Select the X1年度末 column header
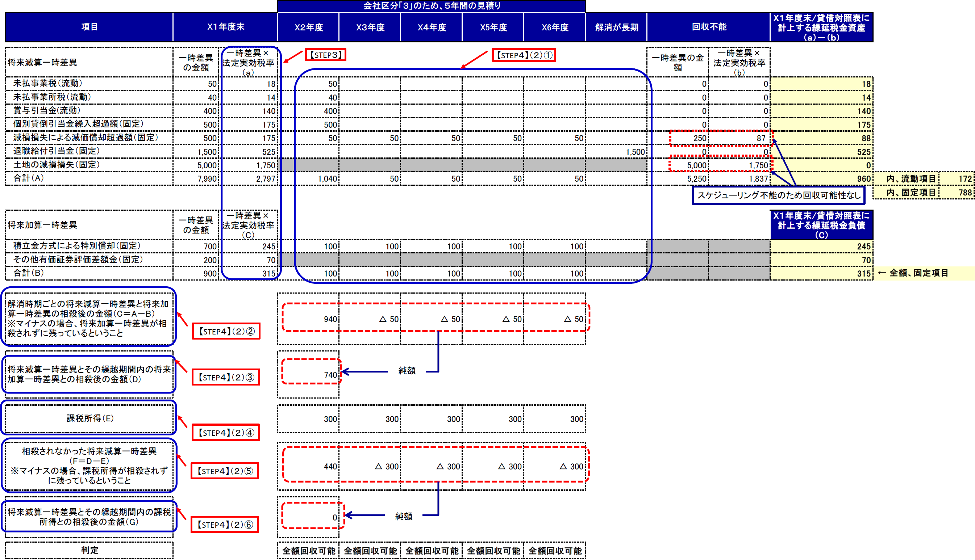Image resolution: width=975 pixels, height=560 pixels. tap(226, 27)
